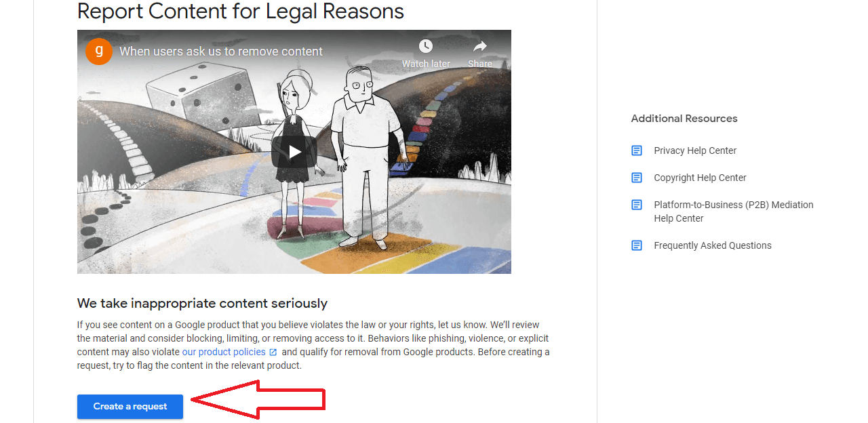The image size is (868, 423).
Task: Click the document icon beside Frequently Asked Questions
Action: 637,245
